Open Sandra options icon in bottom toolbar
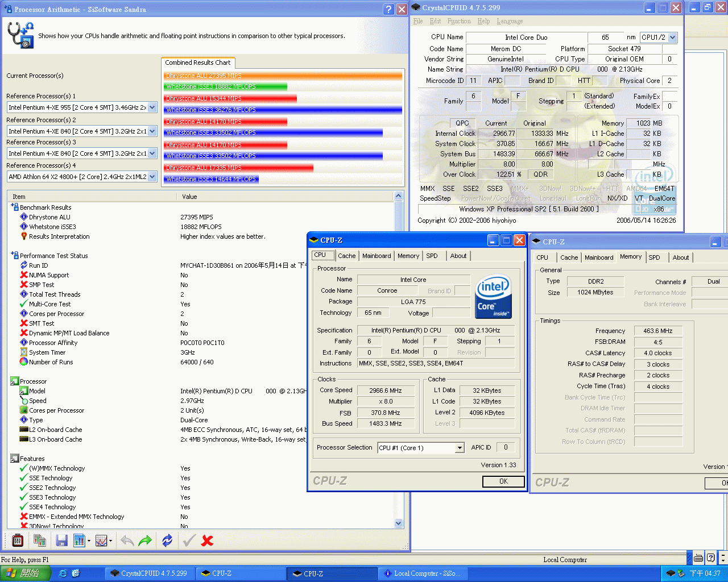This screenshot has width=728, height=582. pos(18,541)
